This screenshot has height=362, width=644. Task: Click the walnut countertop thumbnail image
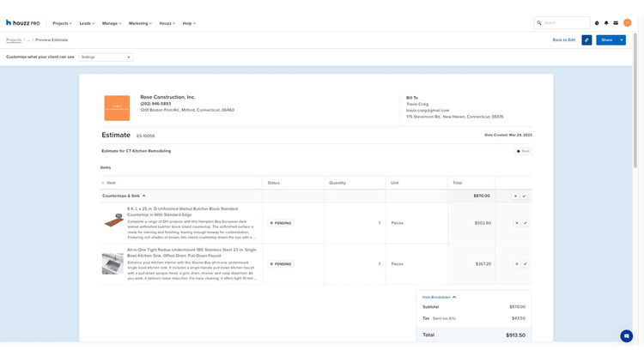112,222
